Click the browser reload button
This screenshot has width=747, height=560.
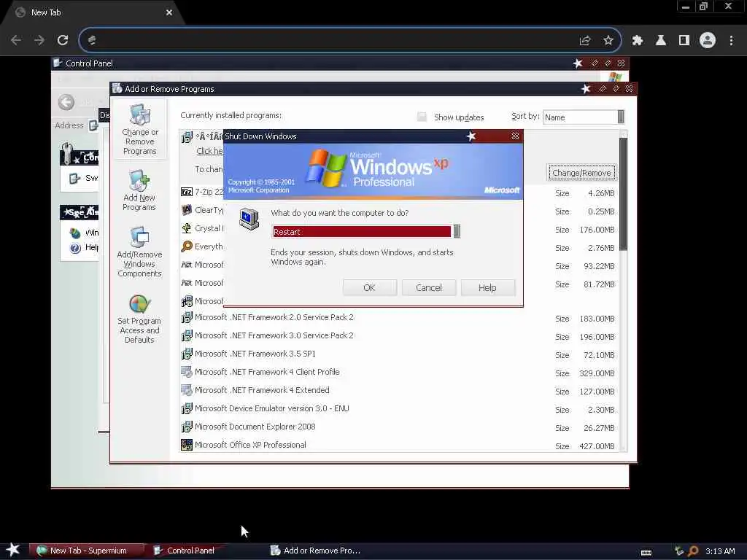tap(63, 41)
